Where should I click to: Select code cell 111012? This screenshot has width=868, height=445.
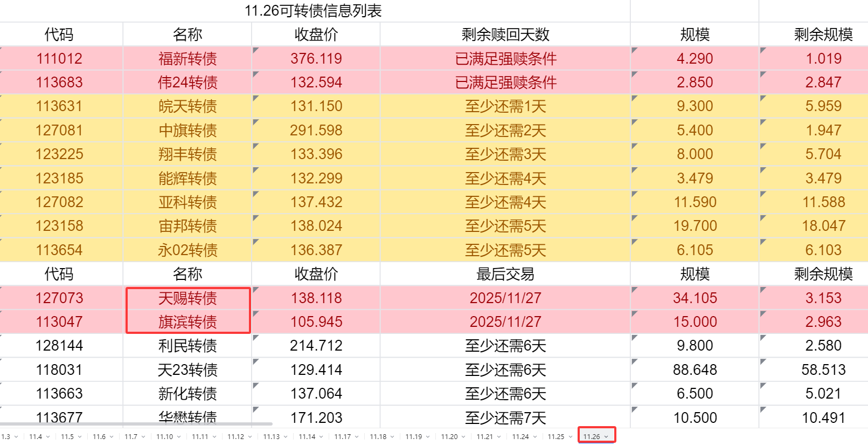59,58
